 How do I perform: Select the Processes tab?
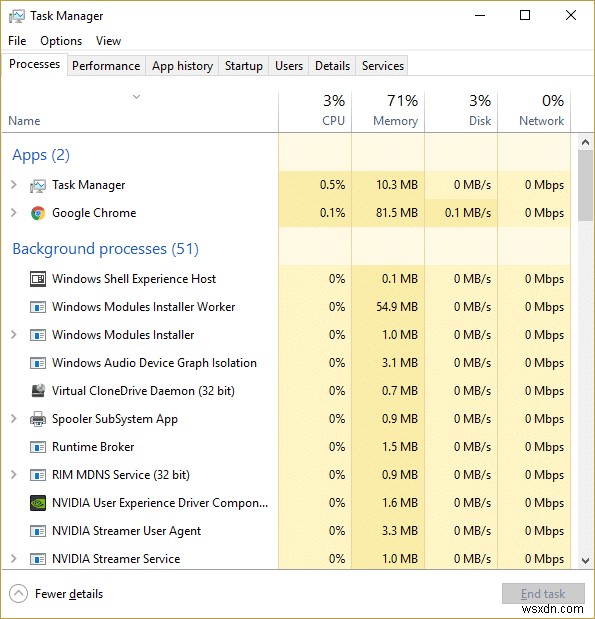35,64
